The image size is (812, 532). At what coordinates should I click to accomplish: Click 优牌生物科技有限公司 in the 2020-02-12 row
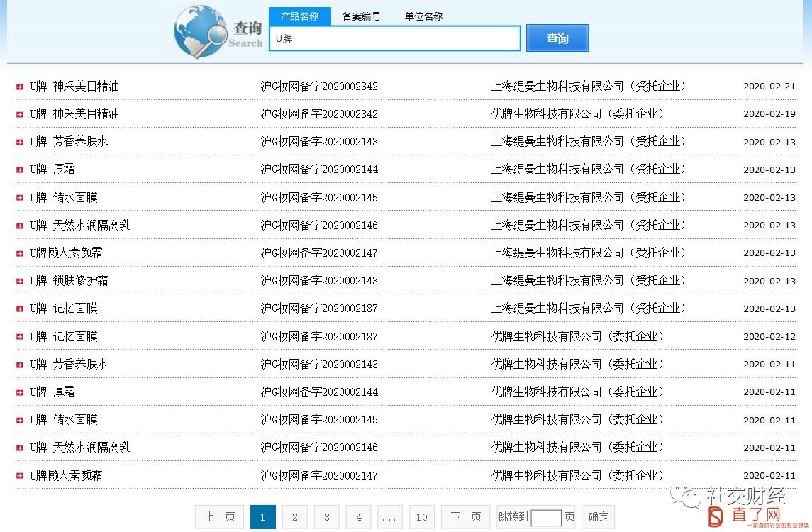point(546,337)
